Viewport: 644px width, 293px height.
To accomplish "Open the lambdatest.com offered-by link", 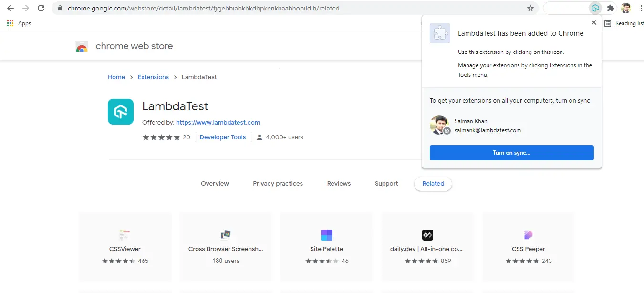I will pos(218,123).
